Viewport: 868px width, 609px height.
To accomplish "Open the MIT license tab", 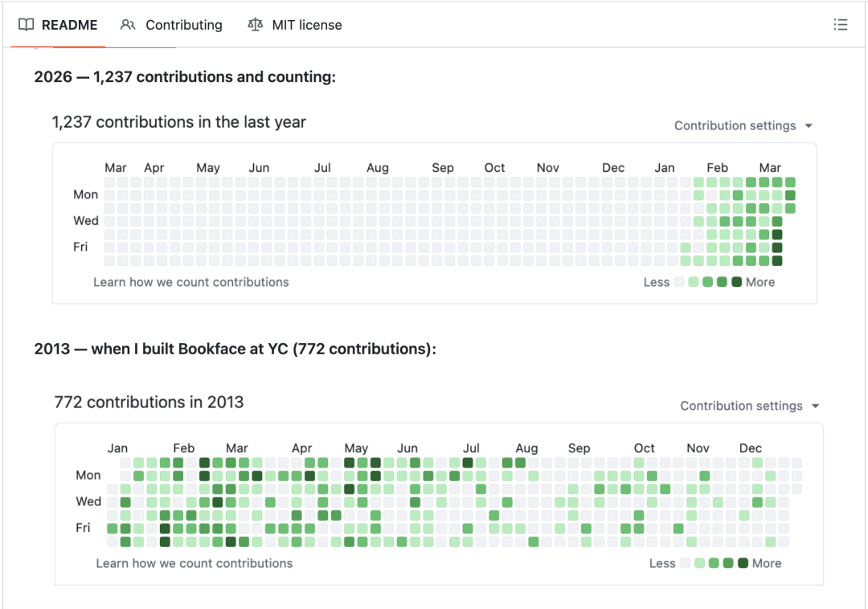I will [x=295, y=25].
